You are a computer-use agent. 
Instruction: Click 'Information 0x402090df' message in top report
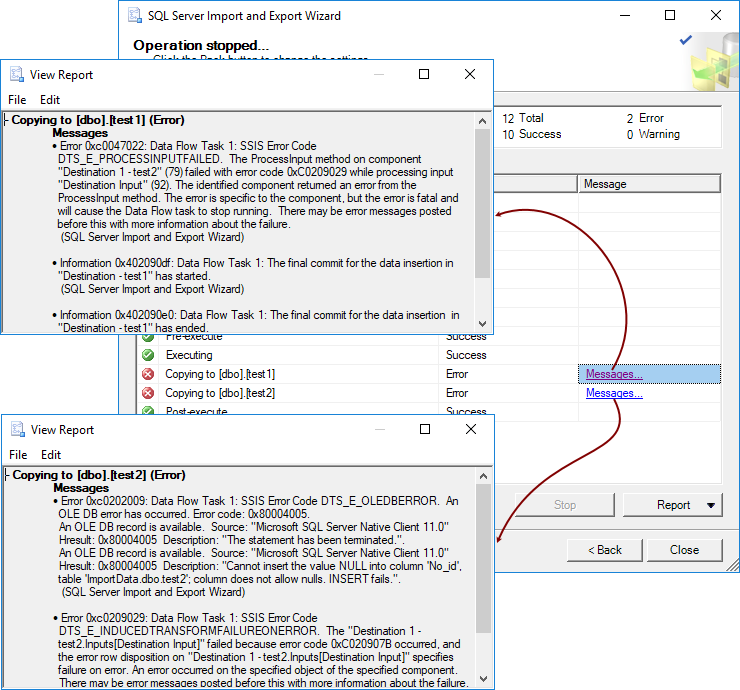pos(253,276)
